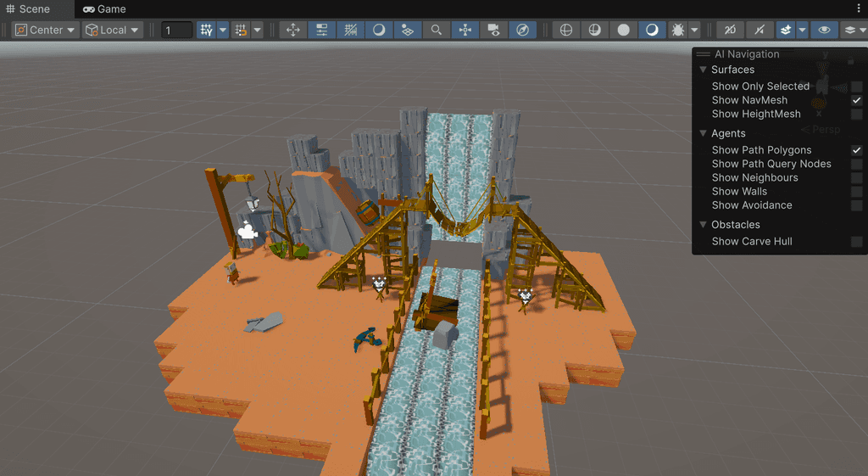The image size is (868, 476).
Task: Click the layers stack icon in toolbar
Action: coord(850,30)
